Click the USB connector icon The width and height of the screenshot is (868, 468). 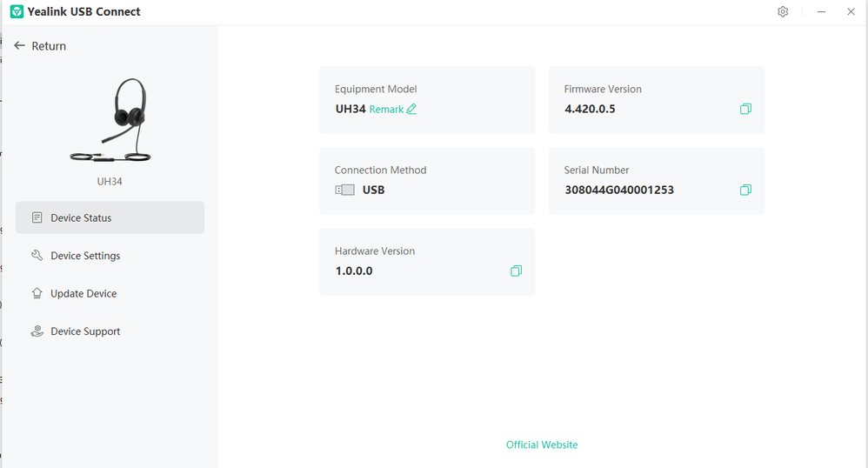[344, 190]
